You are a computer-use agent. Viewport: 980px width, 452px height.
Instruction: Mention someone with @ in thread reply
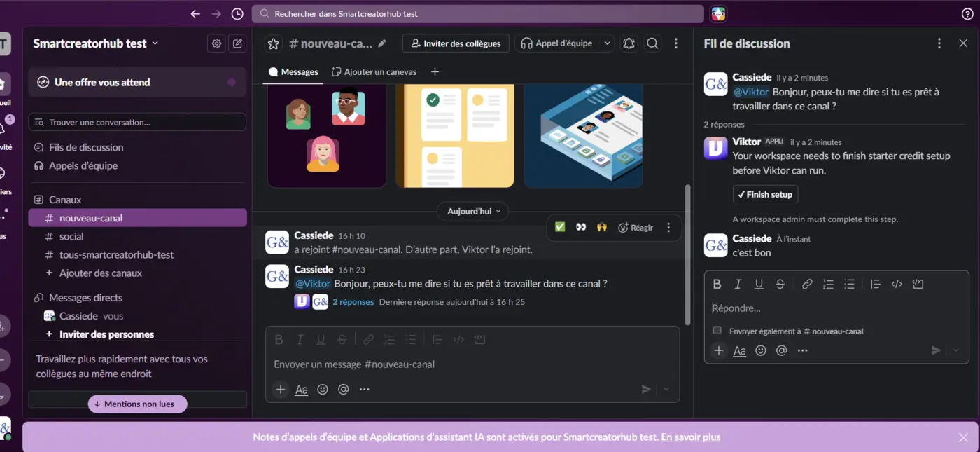tap(782, 350)
